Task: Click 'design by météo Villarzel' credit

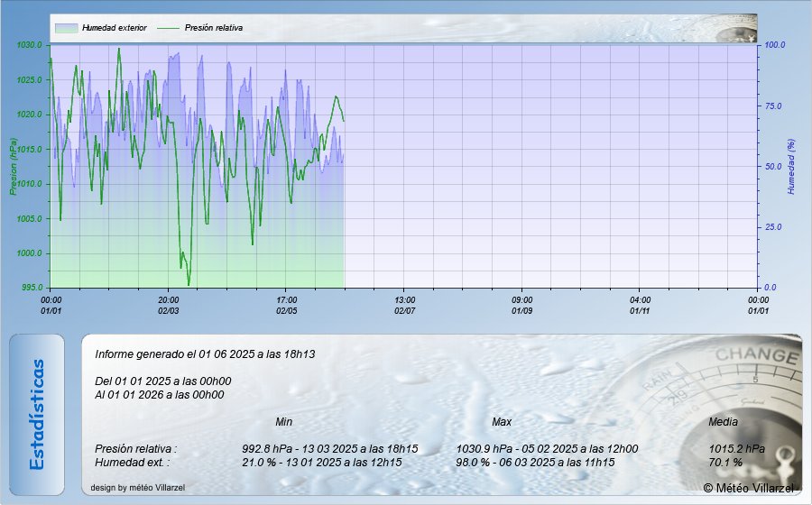Action: 138,487
